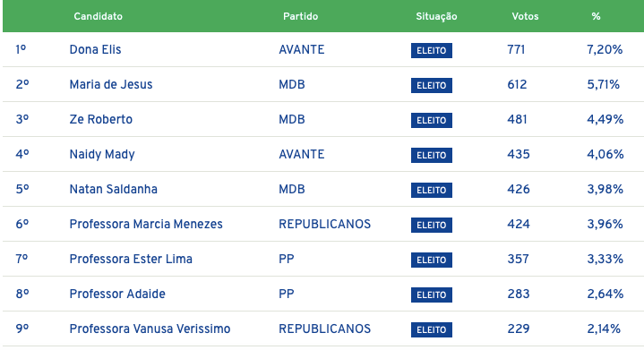644x350 pixels.
Task: Click the 771 votes value
Action: (x=516, y=49)
